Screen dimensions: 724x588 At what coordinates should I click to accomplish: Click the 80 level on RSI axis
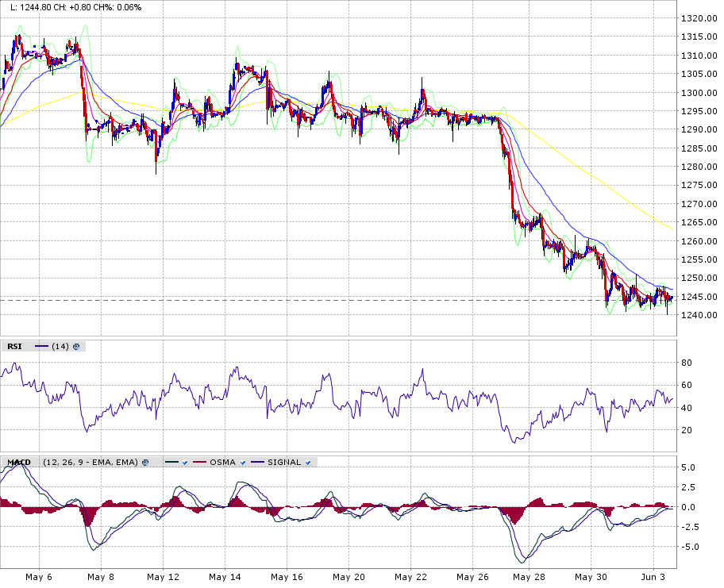687,363
